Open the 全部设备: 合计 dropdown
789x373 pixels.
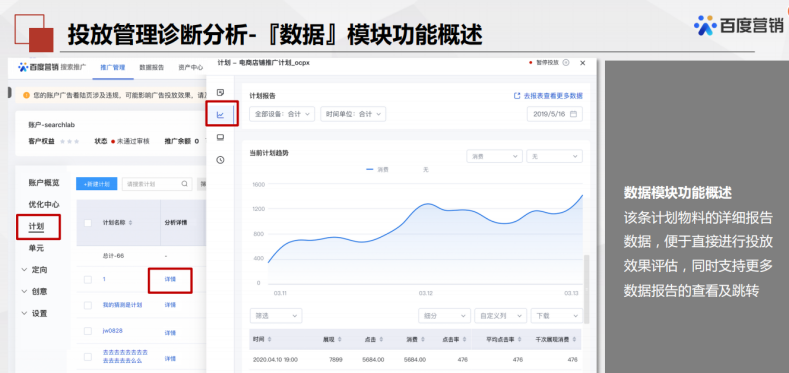point(282,114)
